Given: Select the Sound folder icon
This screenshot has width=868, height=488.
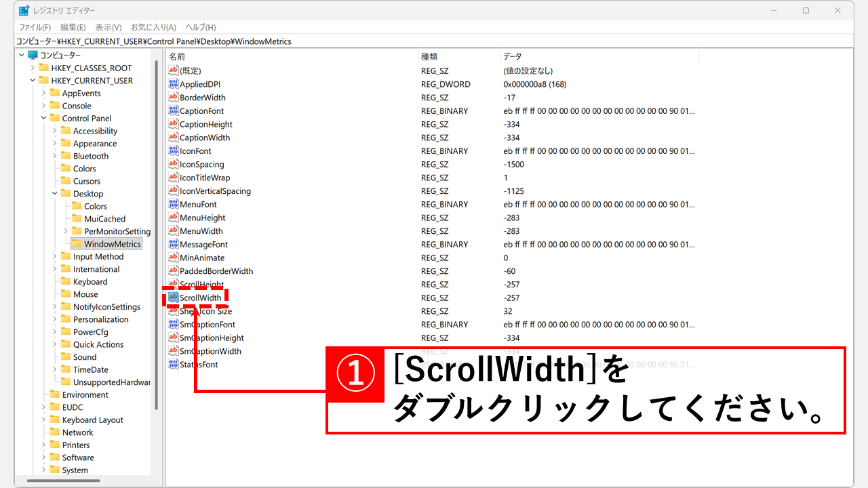Looking at the screenshot, I should 66,357.
